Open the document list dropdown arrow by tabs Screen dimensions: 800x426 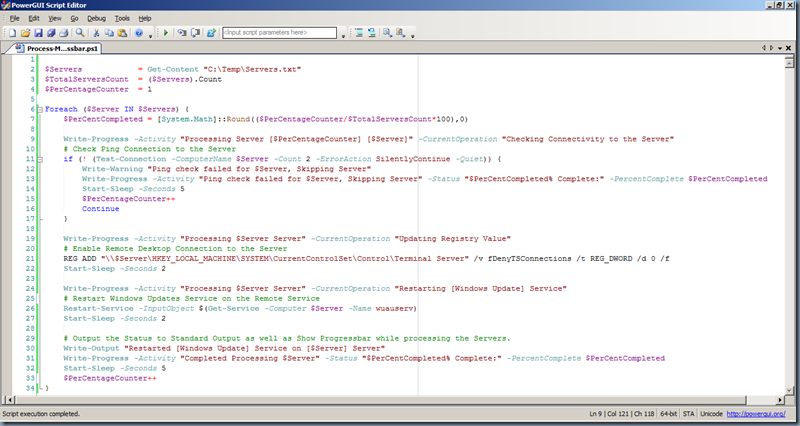(x=780, y=48)
